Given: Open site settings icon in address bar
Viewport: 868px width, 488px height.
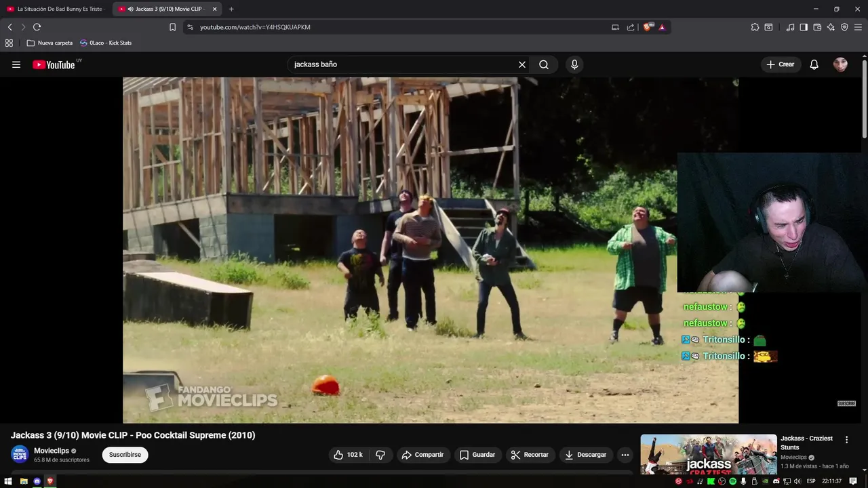Looking at the screenshot, I should (190, 27).
